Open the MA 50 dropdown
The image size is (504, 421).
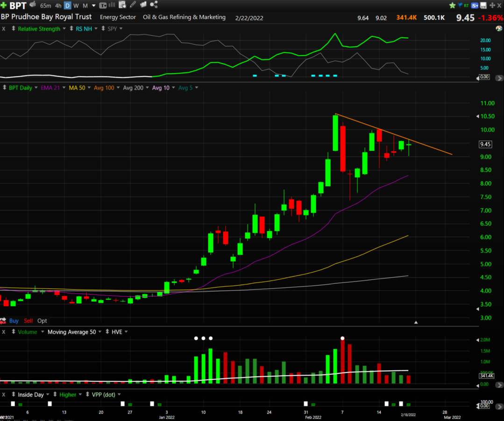(x=89, y=88)
